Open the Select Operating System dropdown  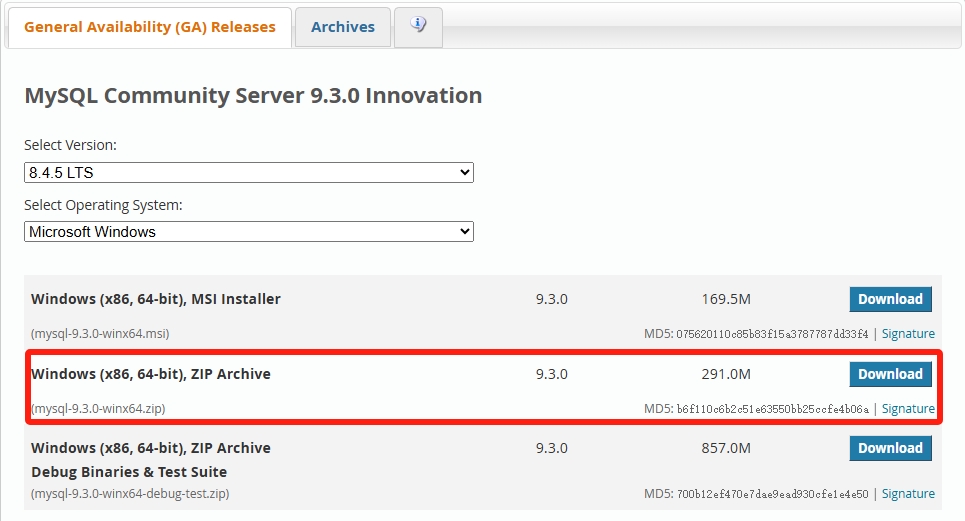coord(248,232)
